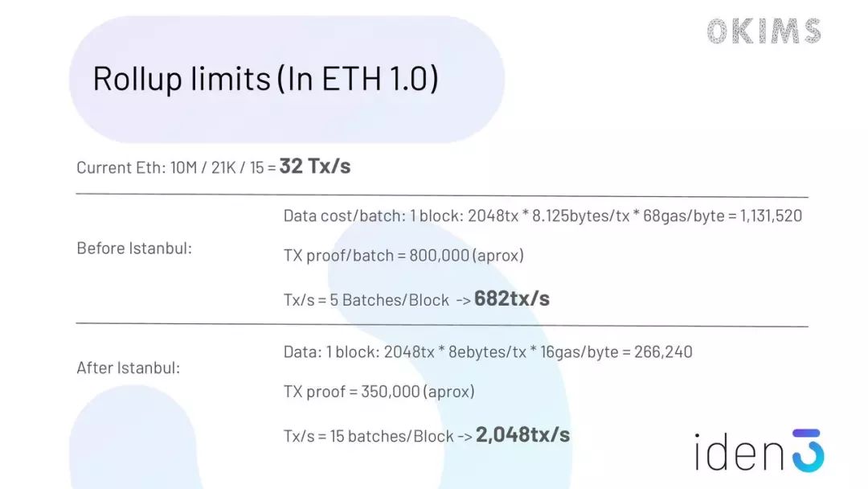Viewport: 868px width, 489px height.
Task: Click the blue 3 symbol in iden3 logo
Action: click(x=809, y=450)
